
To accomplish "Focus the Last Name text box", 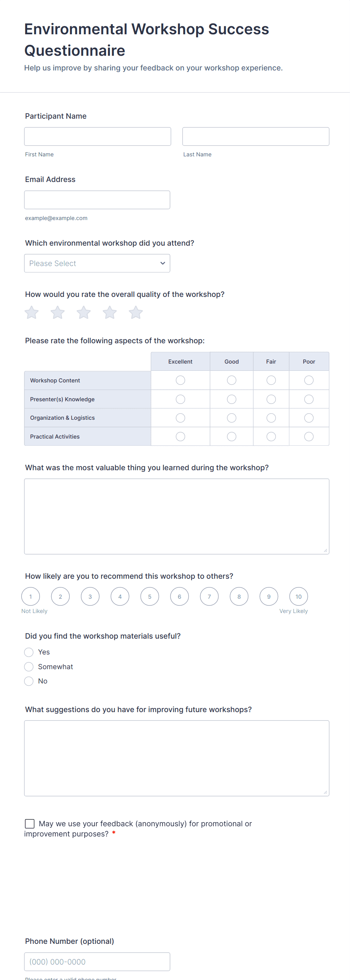I will [256, 136].
